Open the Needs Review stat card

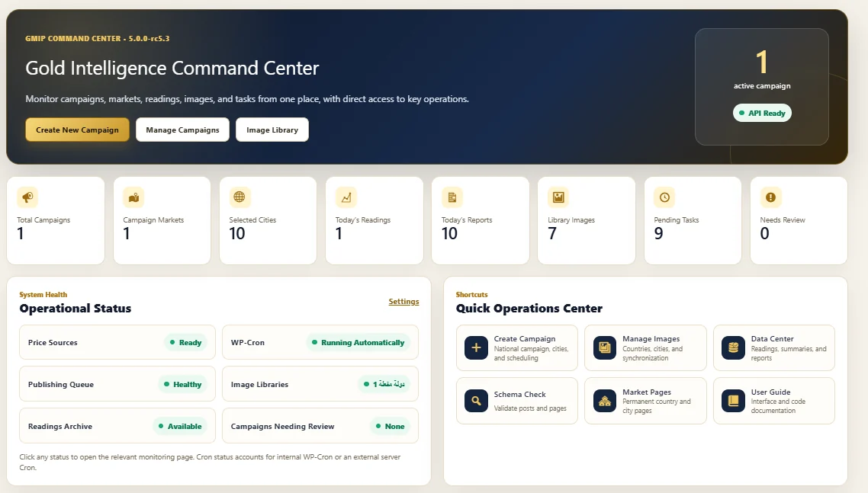pos(799,220)
